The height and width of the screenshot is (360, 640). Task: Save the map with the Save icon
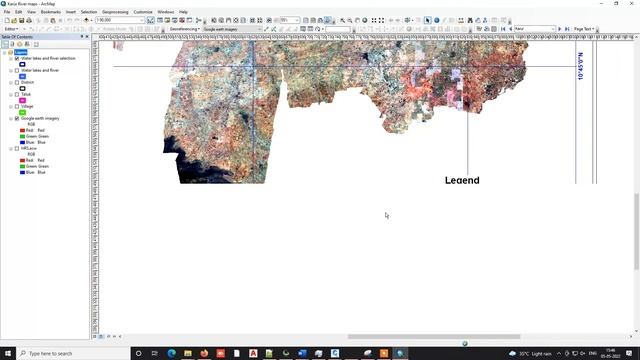(22, 20)
